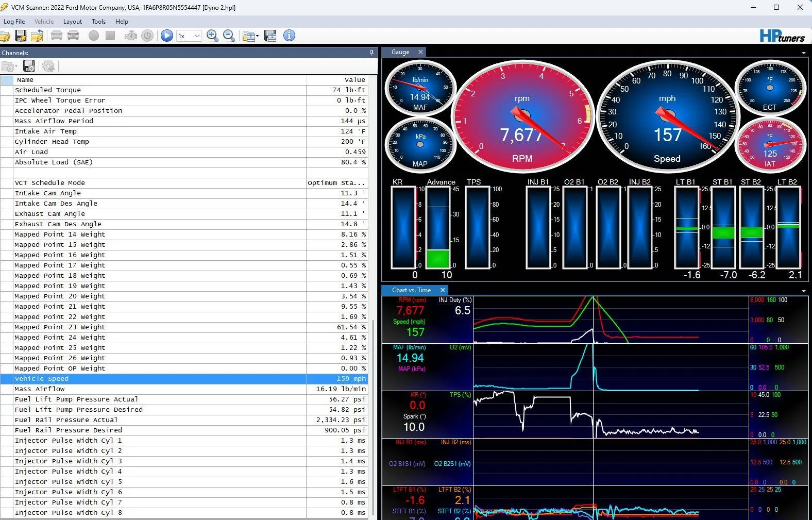Image resolution: width=812 pixels, height=520 pixels.
Task: Select the MAF lb/min dial gauge
Action: 420,88
